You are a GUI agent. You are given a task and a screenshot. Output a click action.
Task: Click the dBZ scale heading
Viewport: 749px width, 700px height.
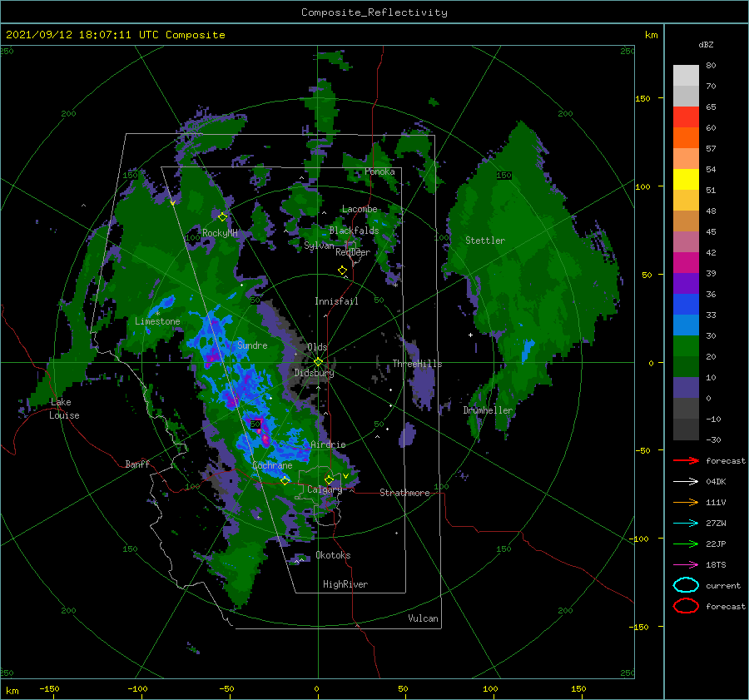706,44
